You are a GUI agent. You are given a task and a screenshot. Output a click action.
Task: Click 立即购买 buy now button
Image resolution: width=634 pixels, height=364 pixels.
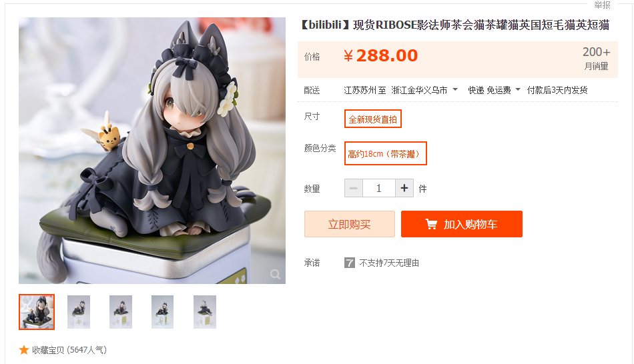pos(349,224)
